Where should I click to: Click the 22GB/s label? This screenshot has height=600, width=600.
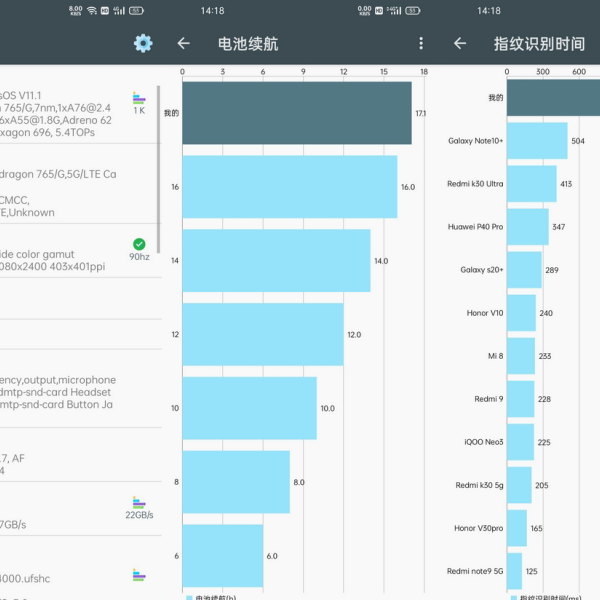pyautogui.click(x=139, y=515)
